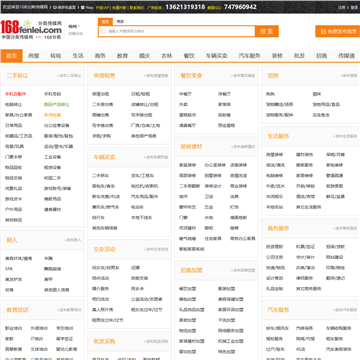Open the 电动车 category link
This screenshot has width=360, height=360.
pyautogui.click(x=137, y=207)
